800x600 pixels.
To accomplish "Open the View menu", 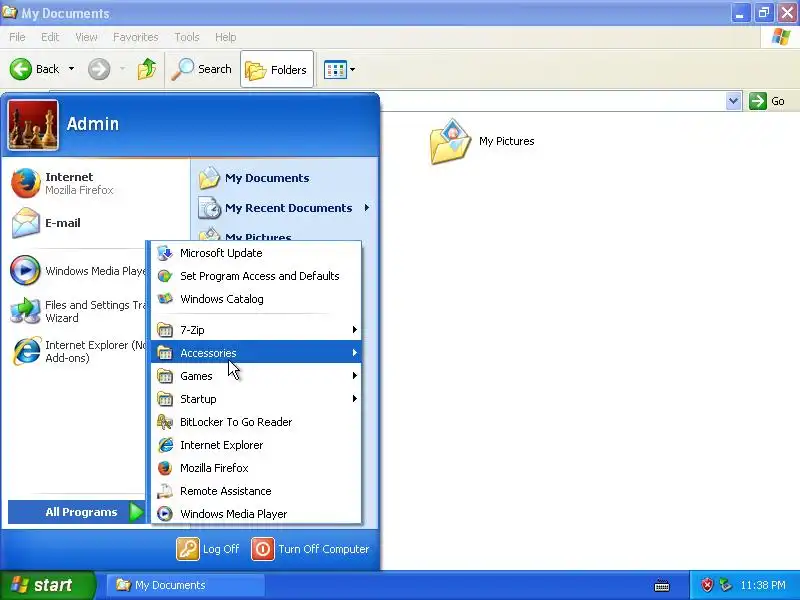I will click(x=86, y=37).
